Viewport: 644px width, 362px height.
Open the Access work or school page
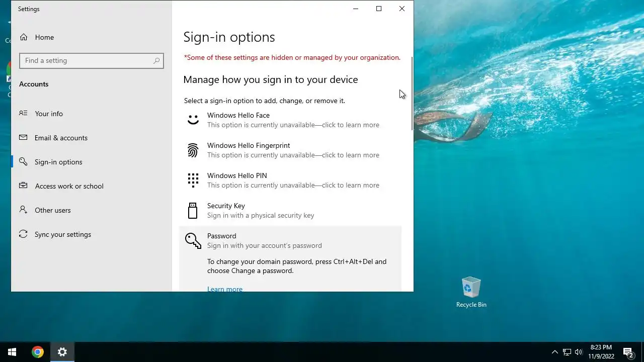(x=92, y=186)
